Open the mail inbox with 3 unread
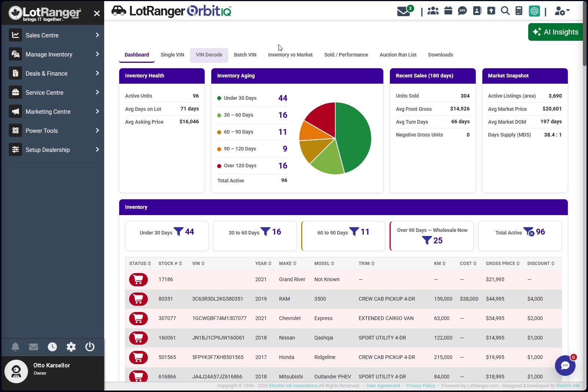Image resolution: width=588 pixels, height=392 pixels. tap(405, 11)
